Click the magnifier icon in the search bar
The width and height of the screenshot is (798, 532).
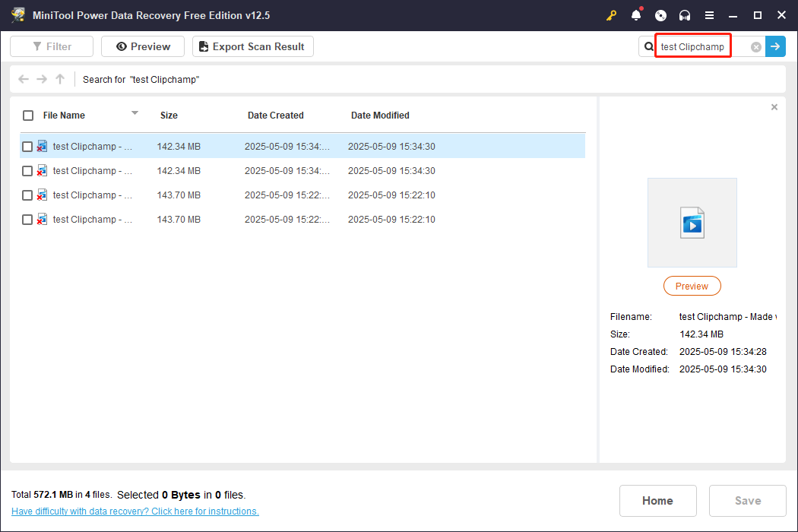(648, 46)
